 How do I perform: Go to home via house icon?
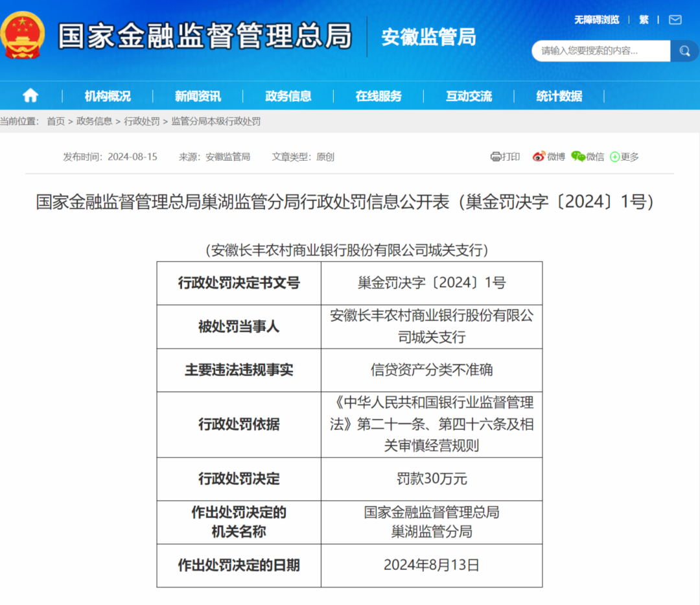point(30,95)
